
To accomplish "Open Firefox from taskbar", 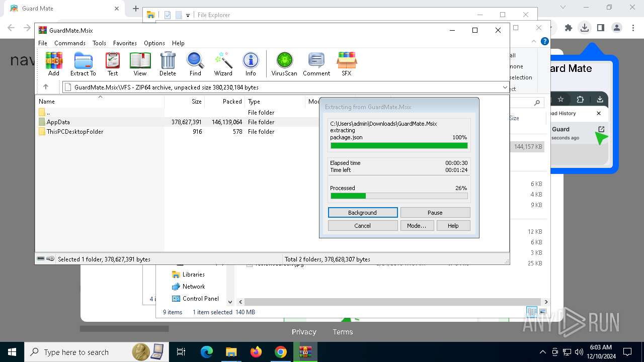I will (256, 352).
